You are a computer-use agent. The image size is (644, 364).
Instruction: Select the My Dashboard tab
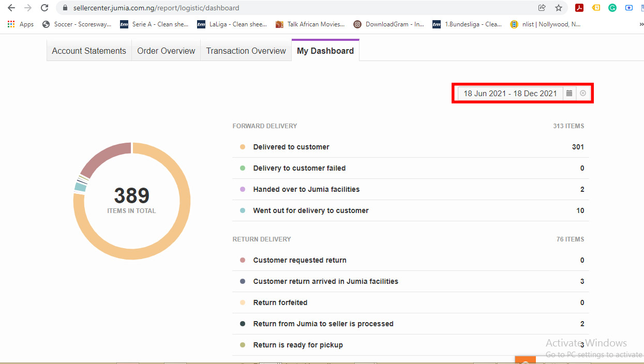click(x=325, y=51)
